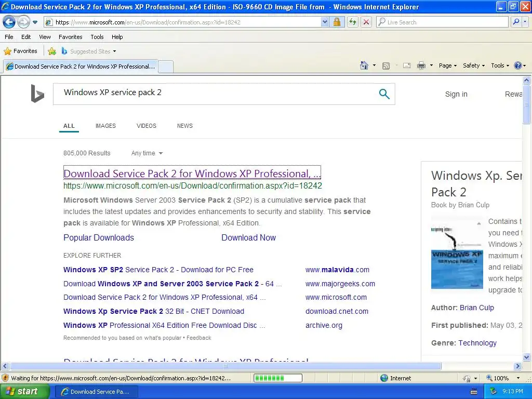Switch to the NEWS tab
This screenshot has width=532, height=399.
184,126
